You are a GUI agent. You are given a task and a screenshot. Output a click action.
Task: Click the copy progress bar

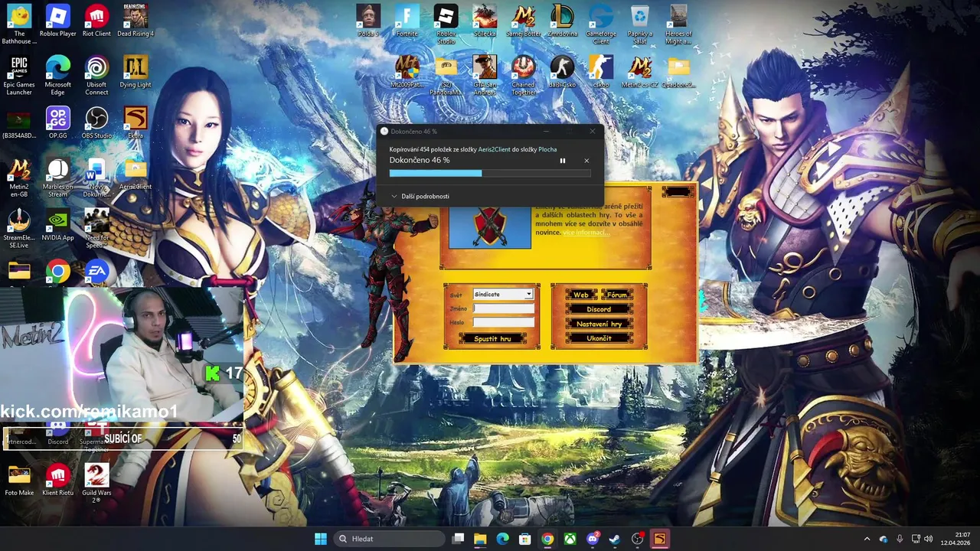[490, 173]
